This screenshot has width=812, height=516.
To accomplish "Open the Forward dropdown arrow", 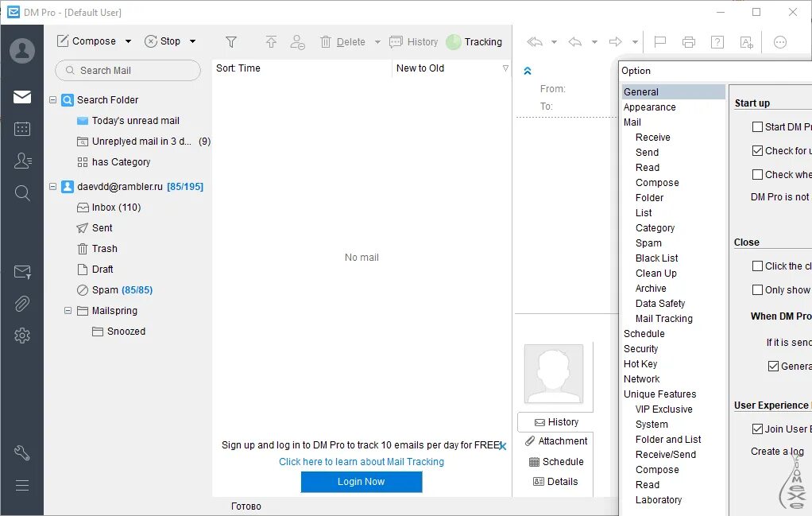I will pos(634,42).
